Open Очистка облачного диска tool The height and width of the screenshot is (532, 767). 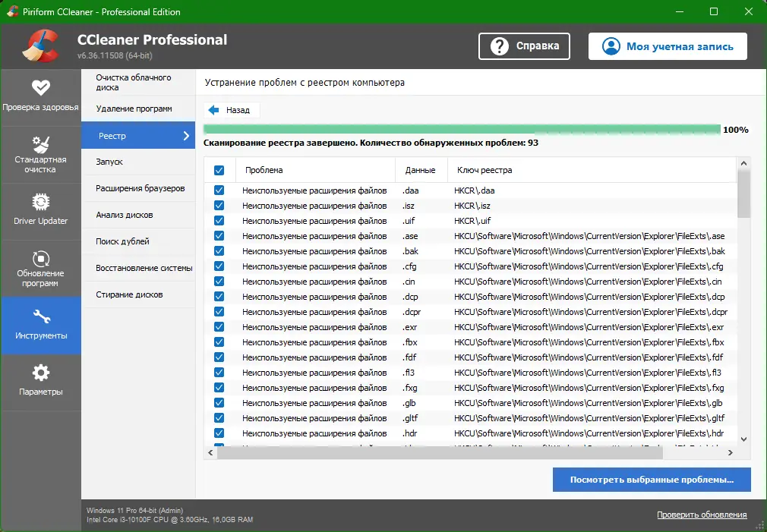138,82
